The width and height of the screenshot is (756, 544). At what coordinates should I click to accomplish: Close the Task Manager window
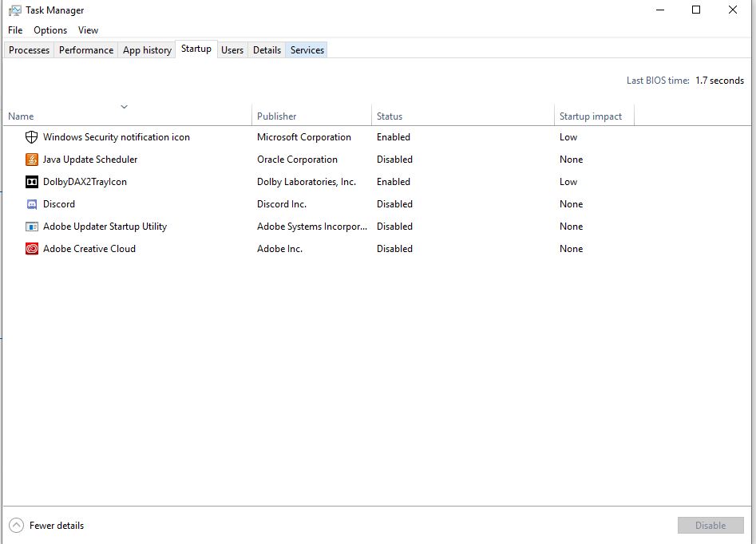[x=732, y=10]
